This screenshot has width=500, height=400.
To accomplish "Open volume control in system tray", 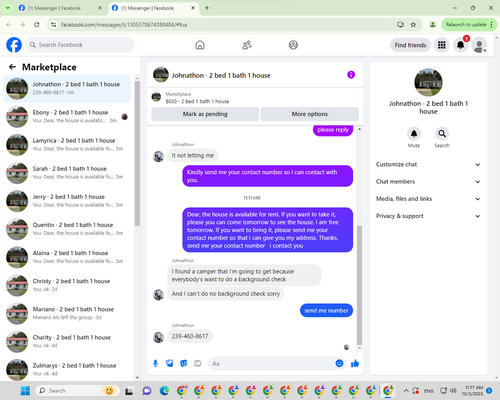I will pos(453,391).
